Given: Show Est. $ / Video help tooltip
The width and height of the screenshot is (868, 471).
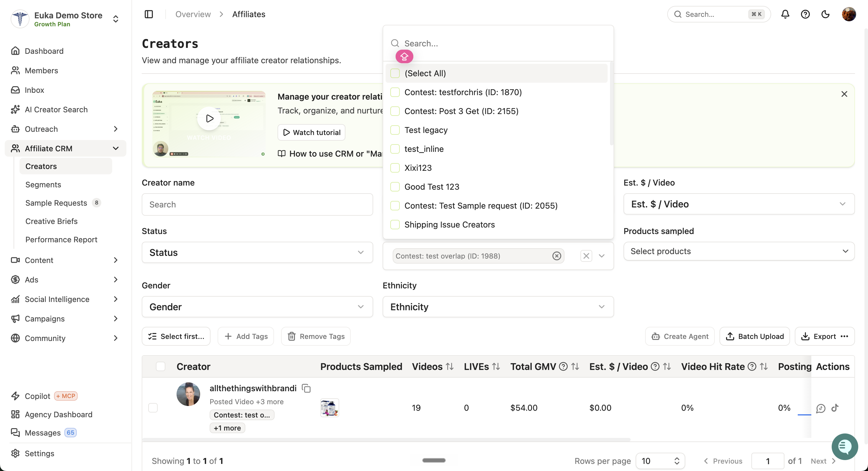Looking at the screenshot, I should coord(655,366).
